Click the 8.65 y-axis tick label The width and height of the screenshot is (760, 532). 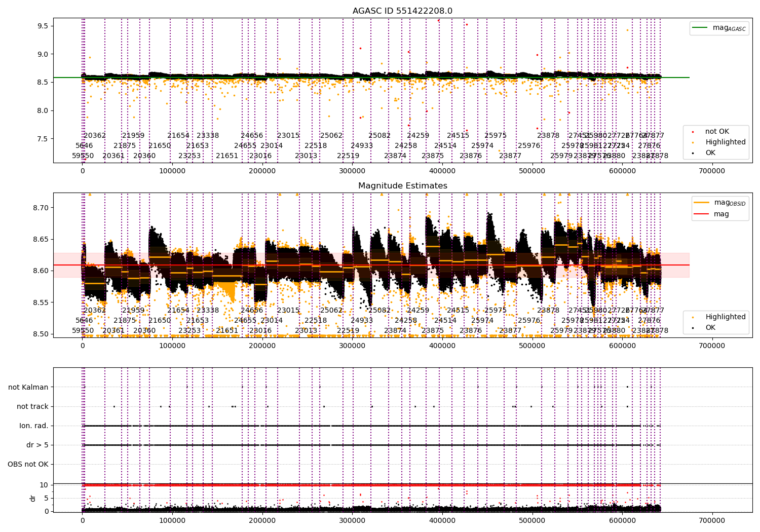(x=40, y=239)
